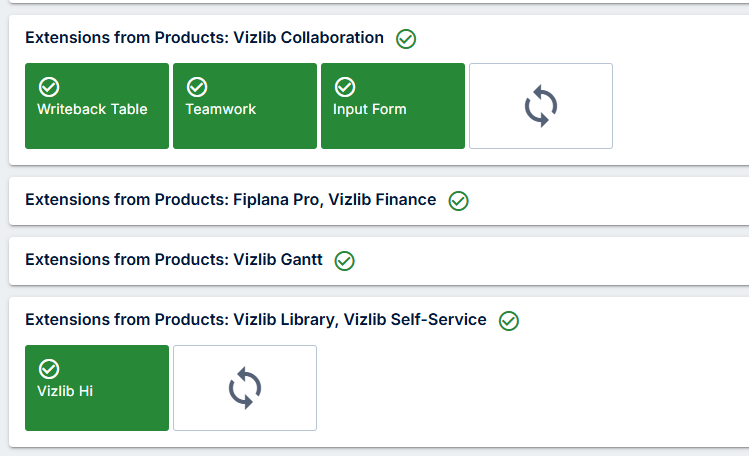
Task: Click checkmark icon on Writeback Table tile
Action: tap(49, 87)
